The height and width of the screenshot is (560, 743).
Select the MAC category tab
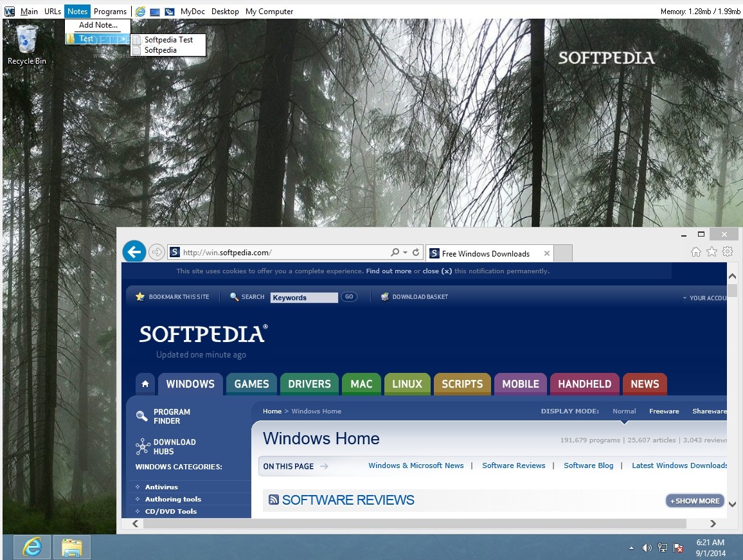[x=361, y=384]
